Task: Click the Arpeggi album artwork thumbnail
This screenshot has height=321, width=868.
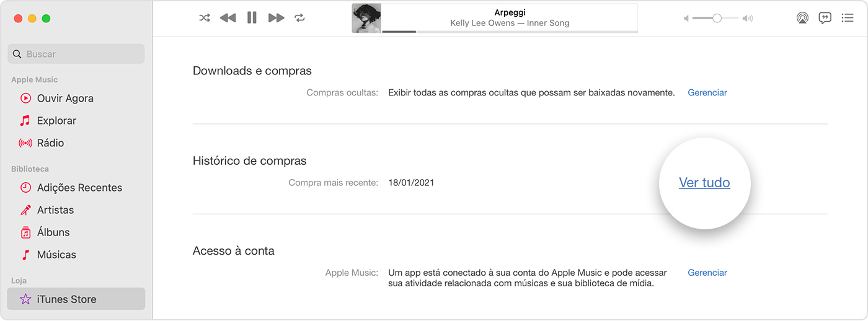Action: [366, 18]
